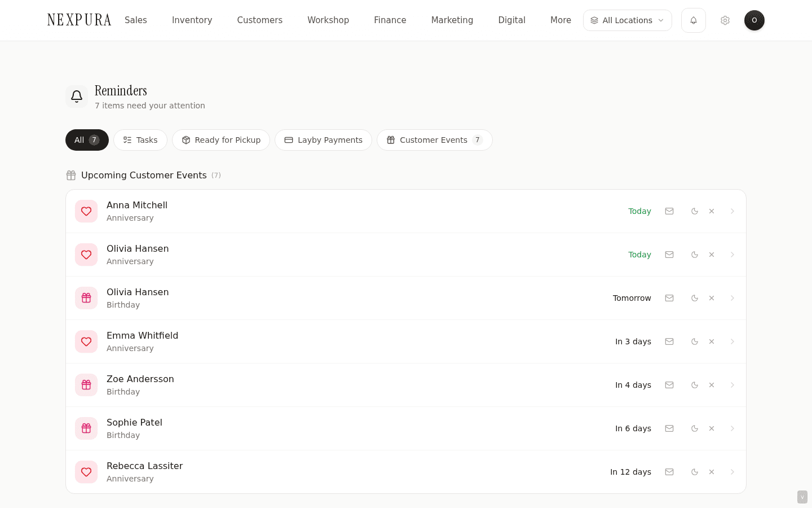The width and height of the screenshot is (812, 508).
Task: Filter reminders by Tasks
Action: pos(140,140)
